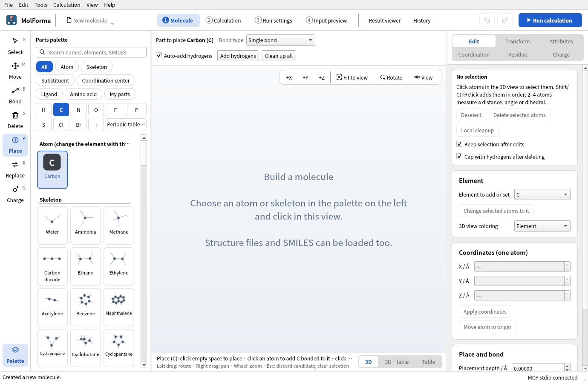Pick the Bond tool

point(15,95)
